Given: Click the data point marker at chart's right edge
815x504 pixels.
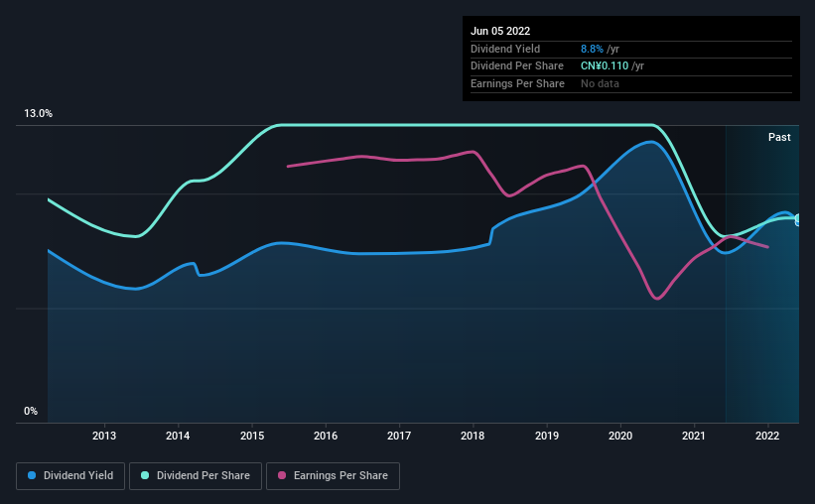Looking at the screenshot, I should click(x=798, y=220).
